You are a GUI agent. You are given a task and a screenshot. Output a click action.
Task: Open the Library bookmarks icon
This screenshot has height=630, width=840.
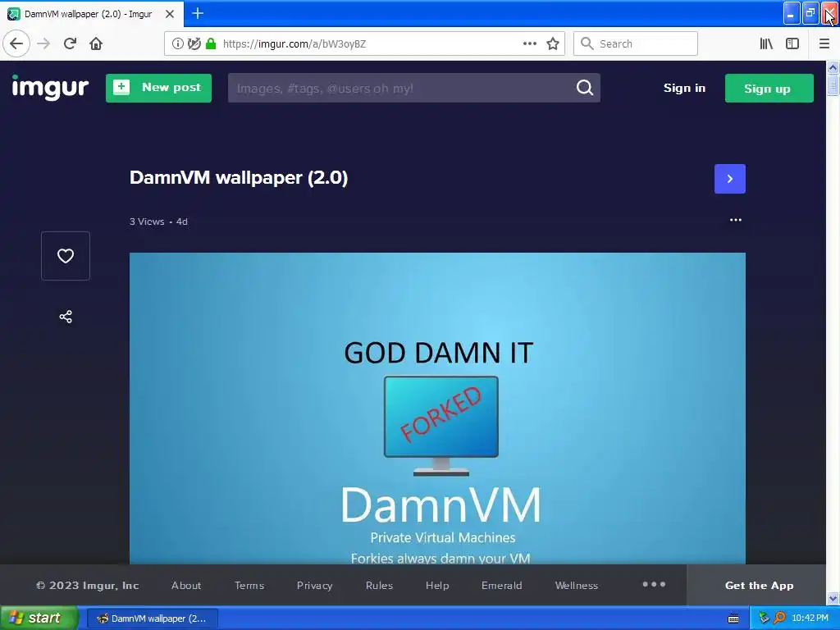tap(766, 43)
